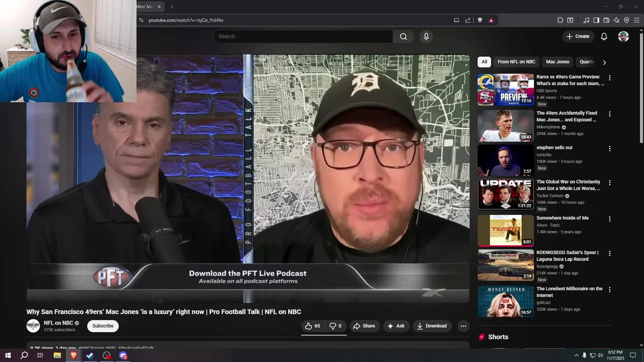The height and width of the screenshot is (362, 644).
Task: Open the browser extensions puzzle icon
Action: point(560,20)
